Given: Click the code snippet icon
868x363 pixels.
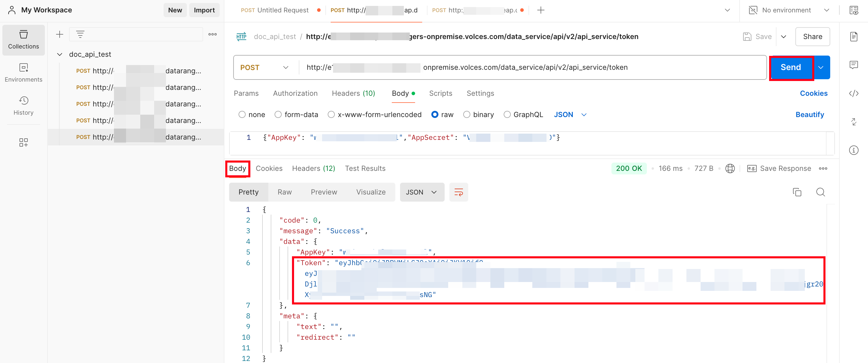Looking at the screenshot, I should [853, 93].
